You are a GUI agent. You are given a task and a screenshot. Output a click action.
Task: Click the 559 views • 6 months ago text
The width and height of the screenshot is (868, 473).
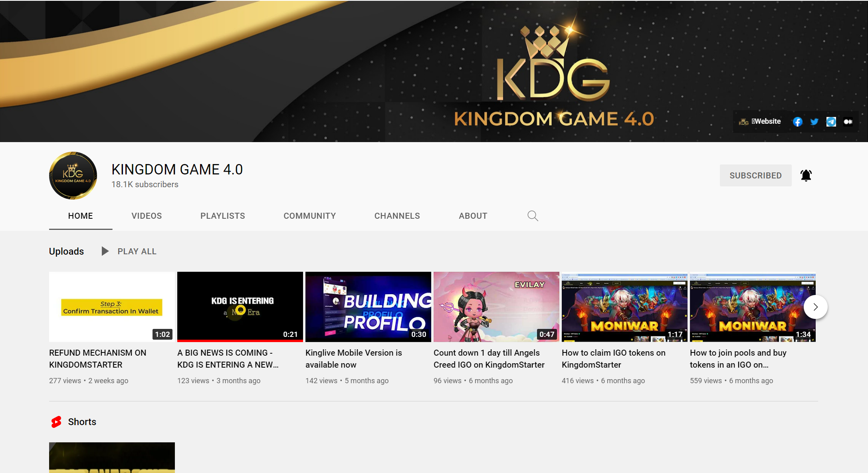point(731,381)
